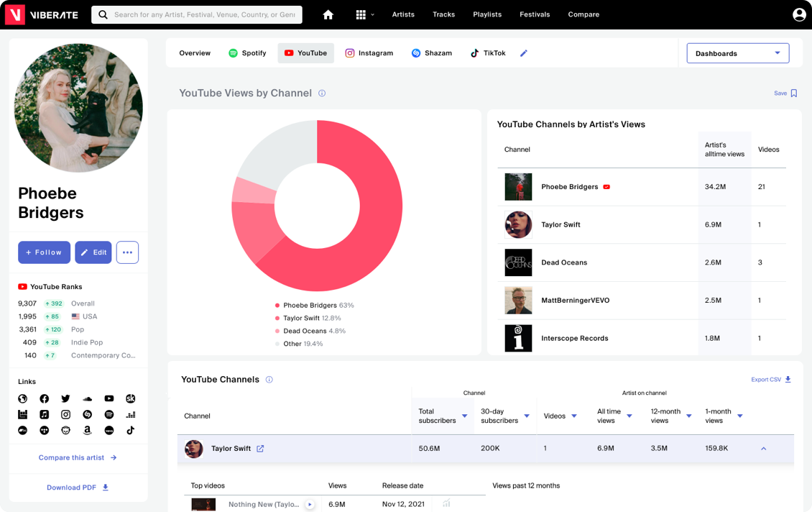Open Taylor Swift channel external link

[x=260, y=449]
